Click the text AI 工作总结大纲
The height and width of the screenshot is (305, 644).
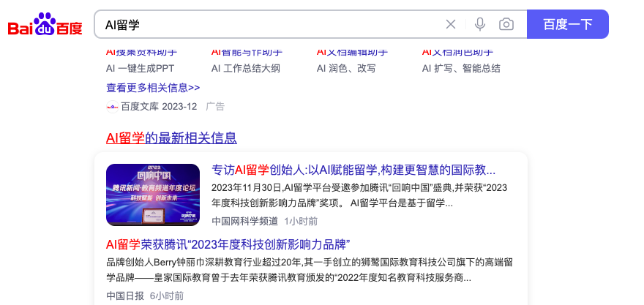246,68
